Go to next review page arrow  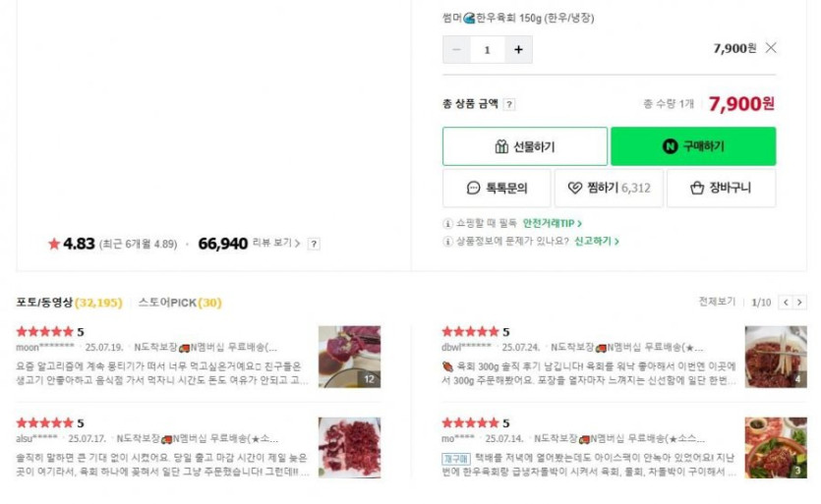[799, 303]
